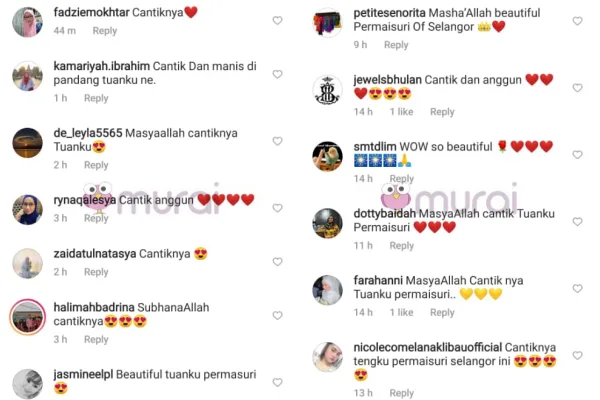
Task: Reply to jewelsbhulan's comment
Action: click(442, 112)
